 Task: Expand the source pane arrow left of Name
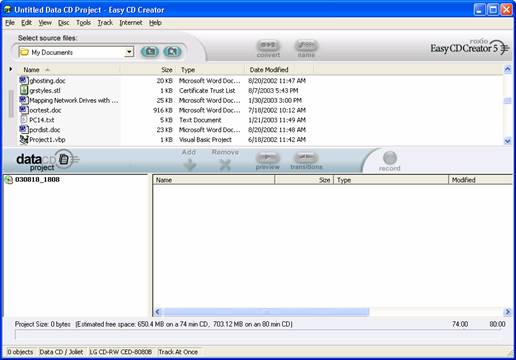tap(10, 69)
